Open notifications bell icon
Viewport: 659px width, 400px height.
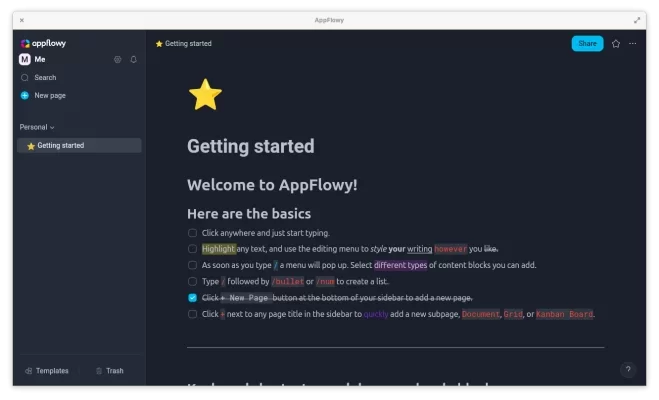click(134, 60)
